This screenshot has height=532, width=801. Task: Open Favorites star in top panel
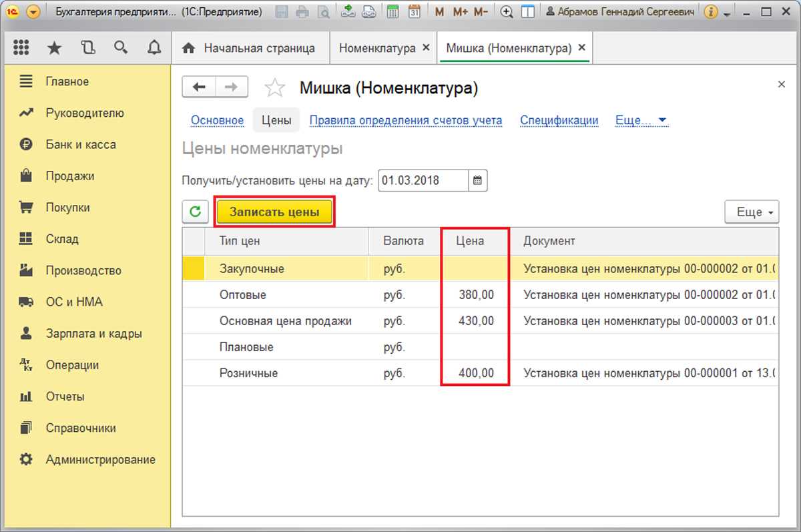pyautogui.click(x=54, y=48)
